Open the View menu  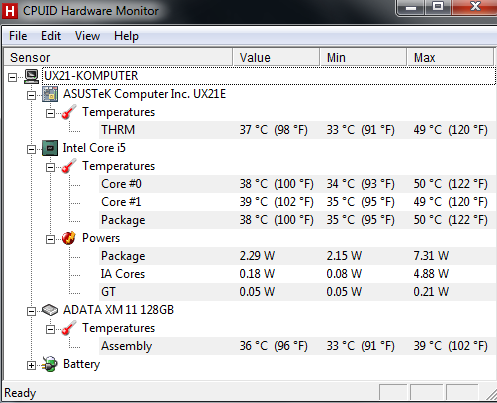pyautogui.click(x=87, y=36)
